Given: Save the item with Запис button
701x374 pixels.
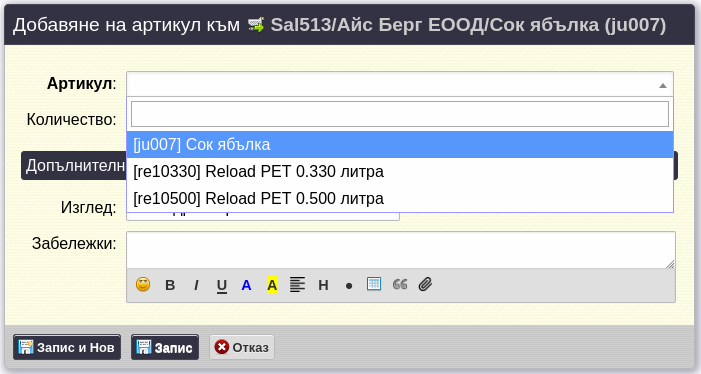Looking at the screenshot, I should point(165,347).
